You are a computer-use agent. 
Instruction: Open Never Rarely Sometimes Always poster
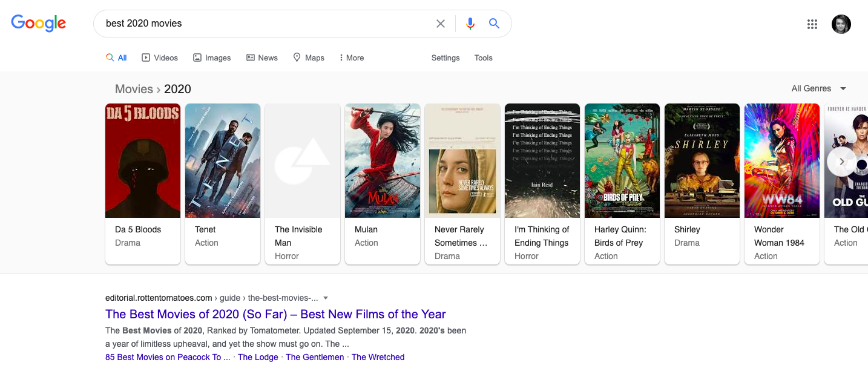462,160
